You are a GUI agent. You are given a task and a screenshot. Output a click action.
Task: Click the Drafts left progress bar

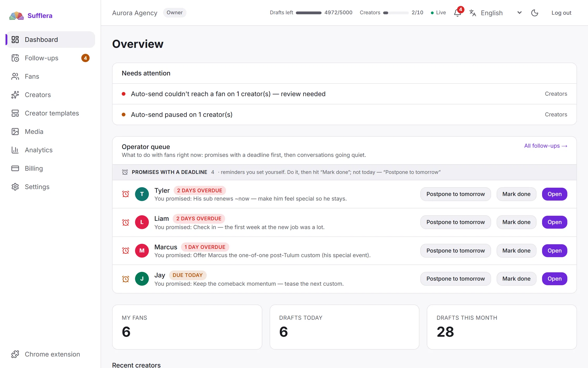308,13
